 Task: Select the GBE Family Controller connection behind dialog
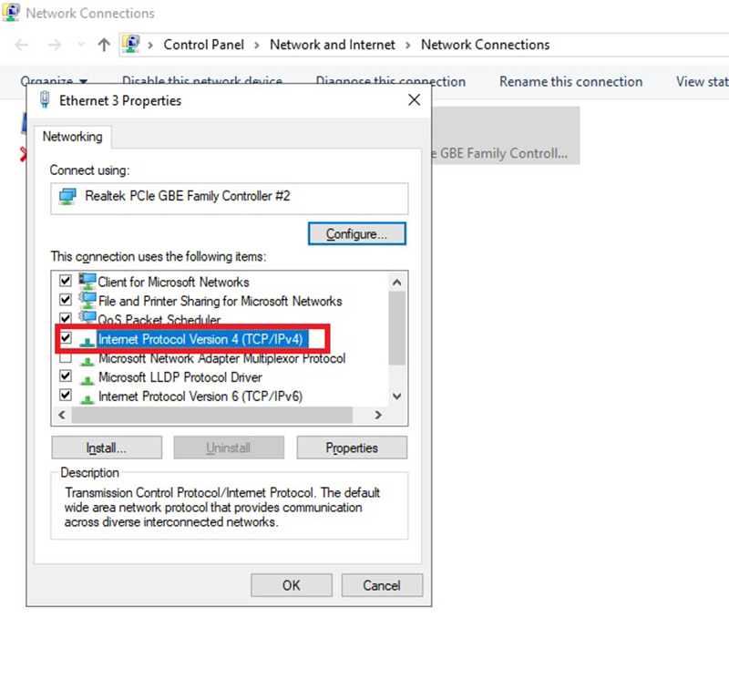click(x=506, y=135)
